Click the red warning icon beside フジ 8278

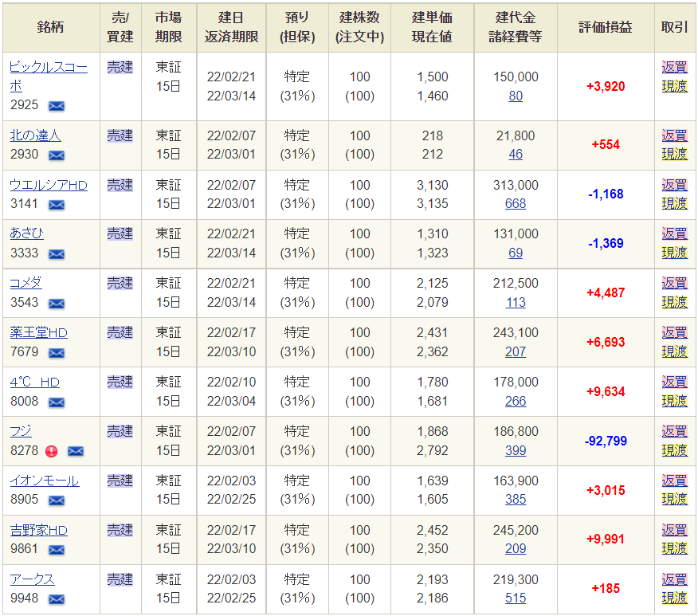coord(53,451)
